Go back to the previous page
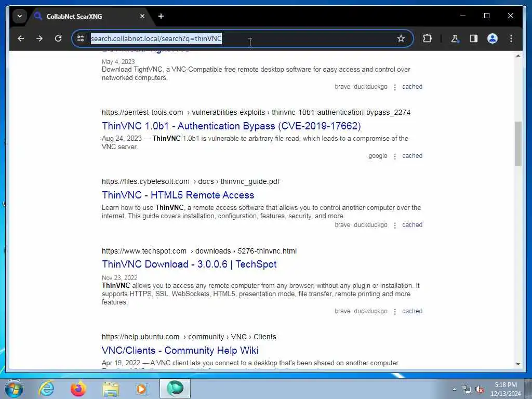Image resolution: width=532 pixels, height=399 pixels. pyautogui.click(x=21, y=38)
